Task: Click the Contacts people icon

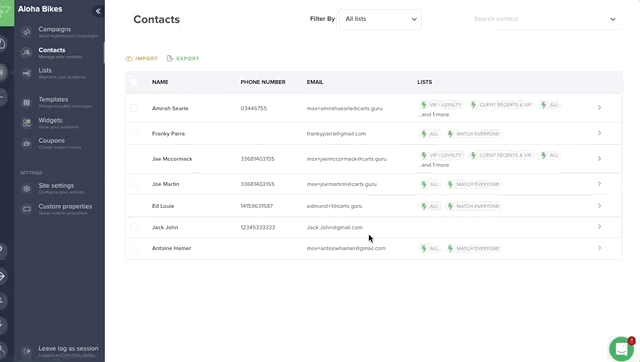Action: pyautogui.click(x=27, y=53)
